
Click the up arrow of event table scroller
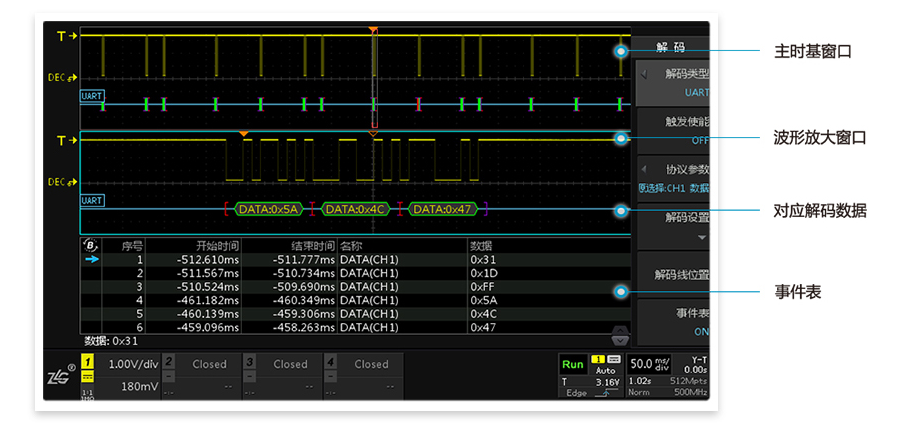(620, 331)
